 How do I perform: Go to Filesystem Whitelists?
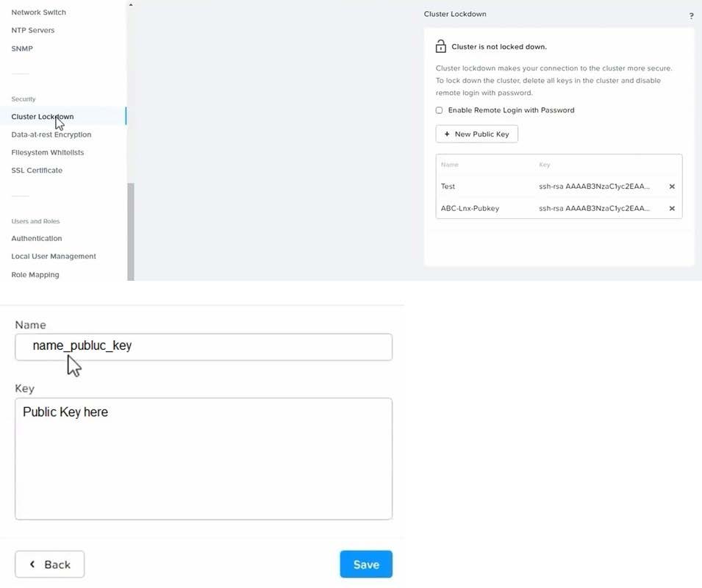coord(48,153)
